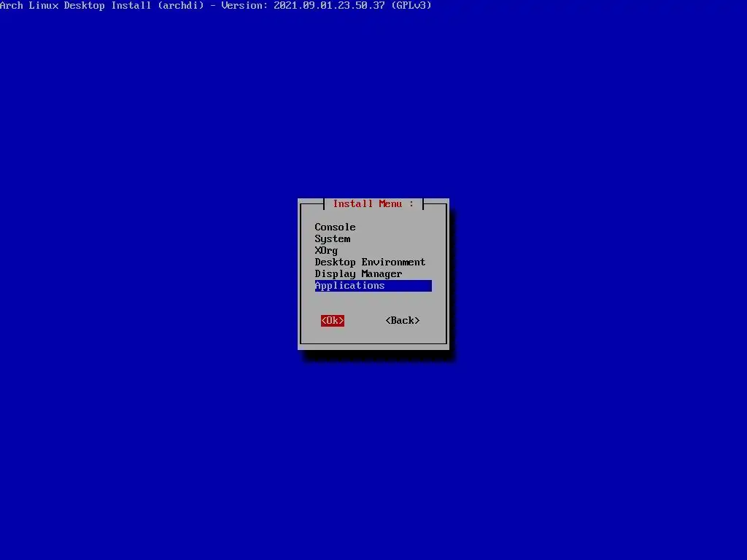
Task: Choose the highlighted Applications entry
Action: point(373,286)
